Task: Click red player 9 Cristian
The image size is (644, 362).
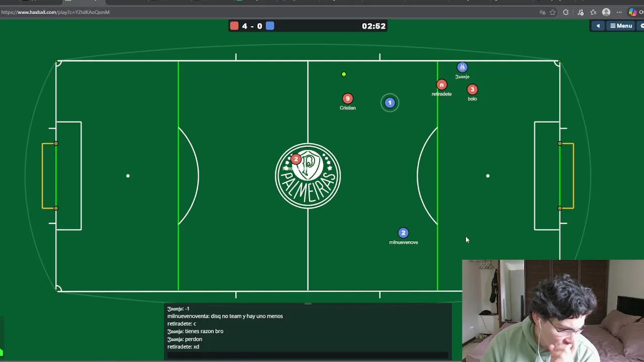Action: [x=348, y=99]
